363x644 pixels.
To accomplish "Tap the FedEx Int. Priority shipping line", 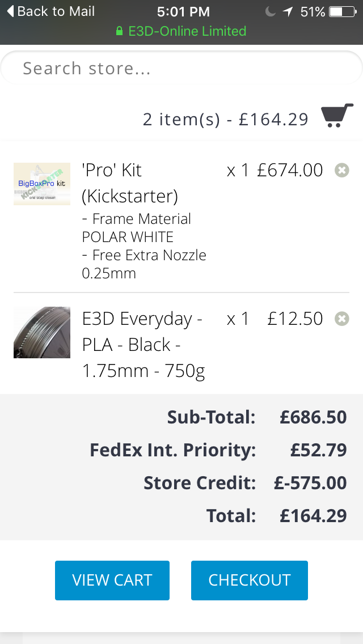I will pos(173,450).
